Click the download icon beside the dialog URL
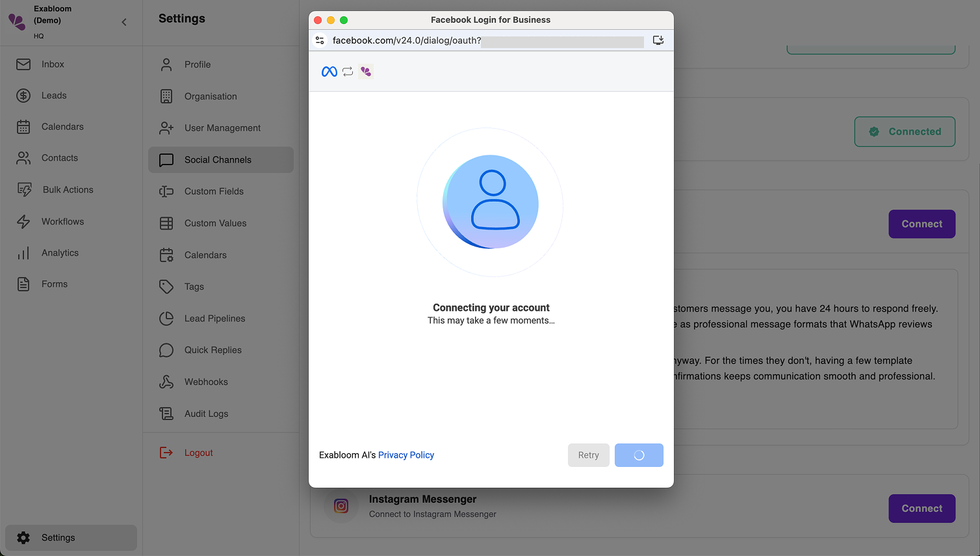This screenshot has width=980, height=556. (x=658, y=40)
